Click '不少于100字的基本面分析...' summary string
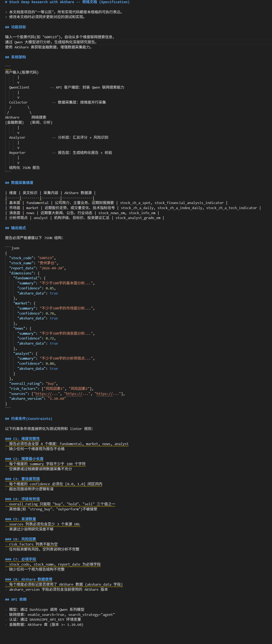Image resolution: width=272 pixels, height=644 pixels. coord(66,283)
